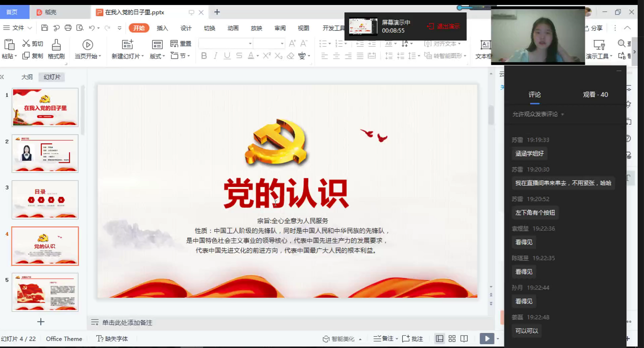Toggle Strikethrough formatting
Screen dimensions: 644x348
(x=239, y=56)
